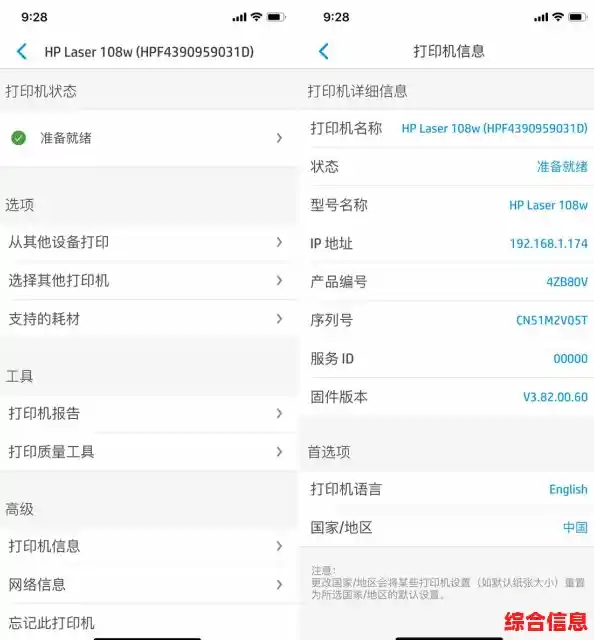594x640 pixels.
Task: Tap product number 4ZB80V
Action: click(x=567, y=282)
